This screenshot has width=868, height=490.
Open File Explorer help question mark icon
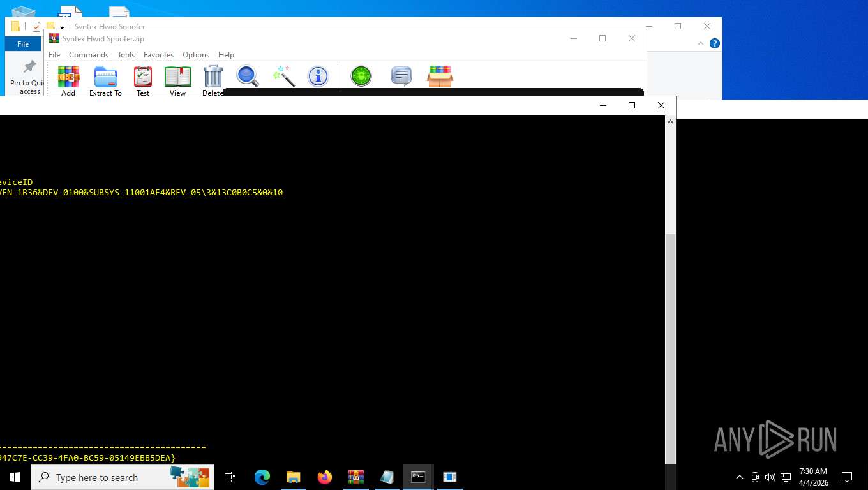pyautogui.click(x=715, y=43)
